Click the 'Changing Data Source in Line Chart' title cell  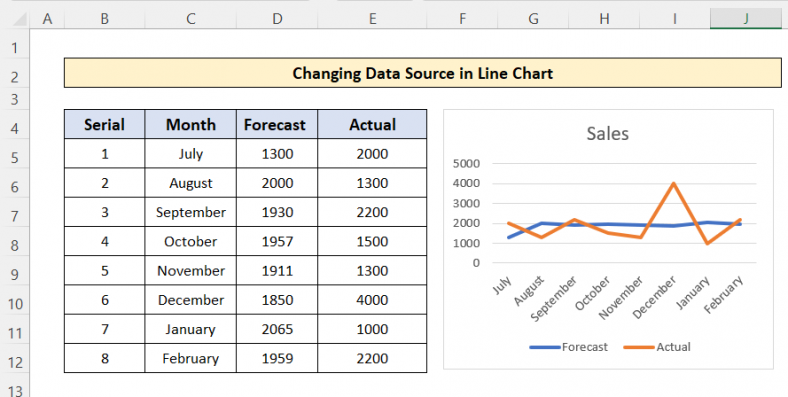pyautogui.click(x=423, y=73)
